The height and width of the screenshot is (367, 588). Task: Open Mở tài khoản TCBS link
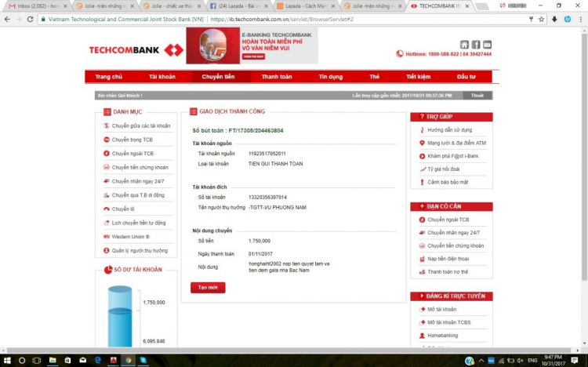point(449,322)
